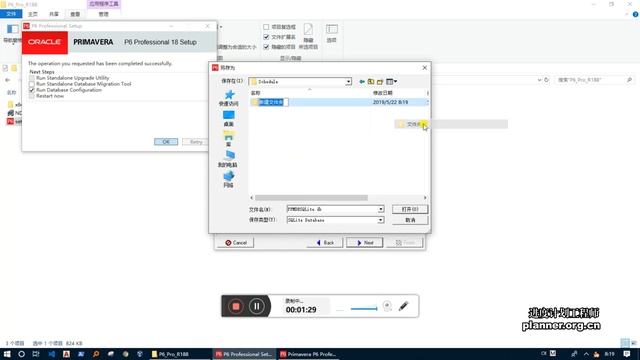
Task: Click Back in database configuration wizard
Action: coord(325,242)
